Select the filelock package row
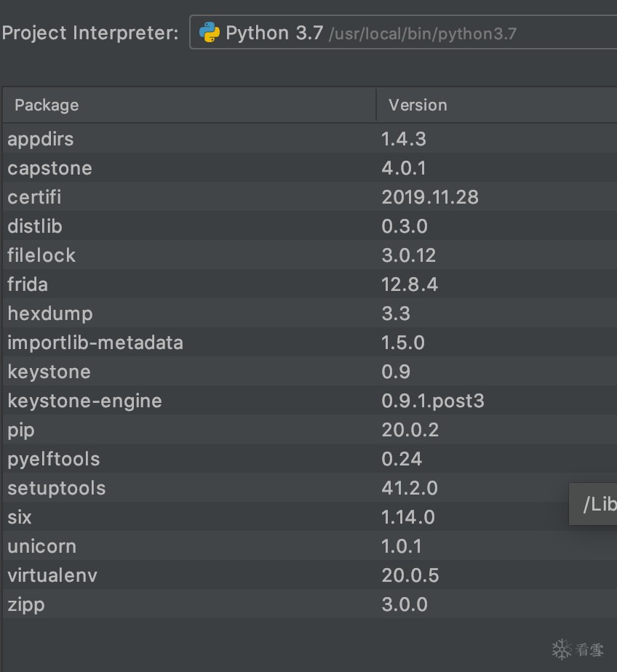Viewport: 617px width, 672px height. 41,255
